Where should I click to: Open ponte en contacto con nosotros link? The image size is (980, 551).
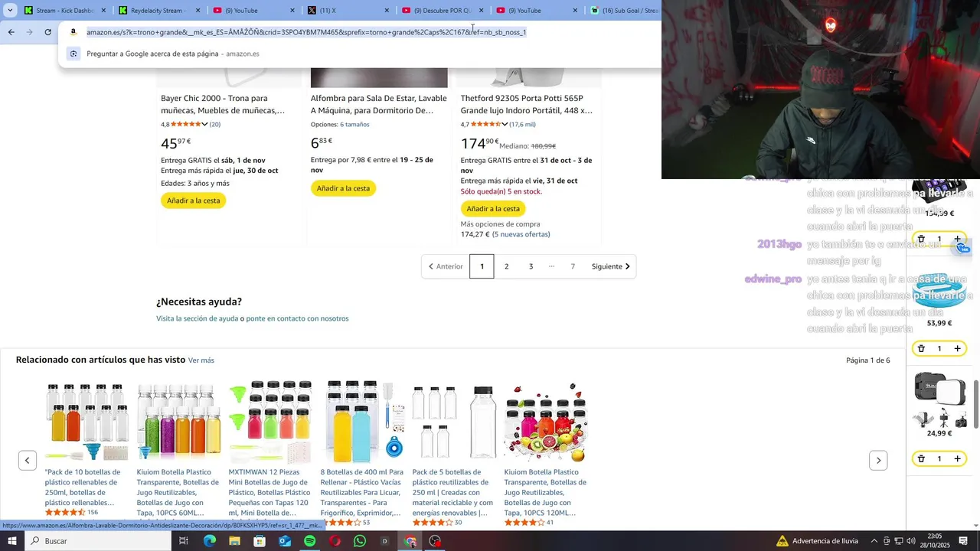click(x=297, y=318)
